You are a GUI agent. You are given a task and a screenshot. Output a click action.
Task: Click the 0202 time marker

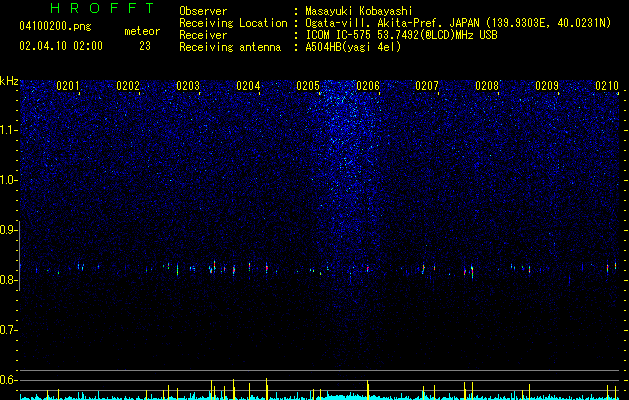click(128, 86)
